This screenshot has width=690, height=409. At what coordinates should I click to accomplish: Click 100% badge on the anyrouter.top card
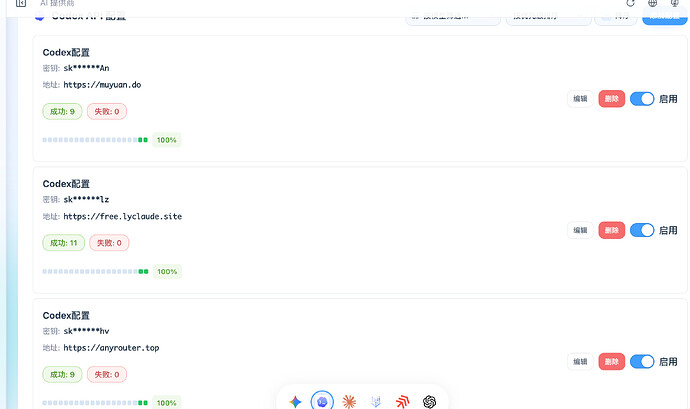167,402
